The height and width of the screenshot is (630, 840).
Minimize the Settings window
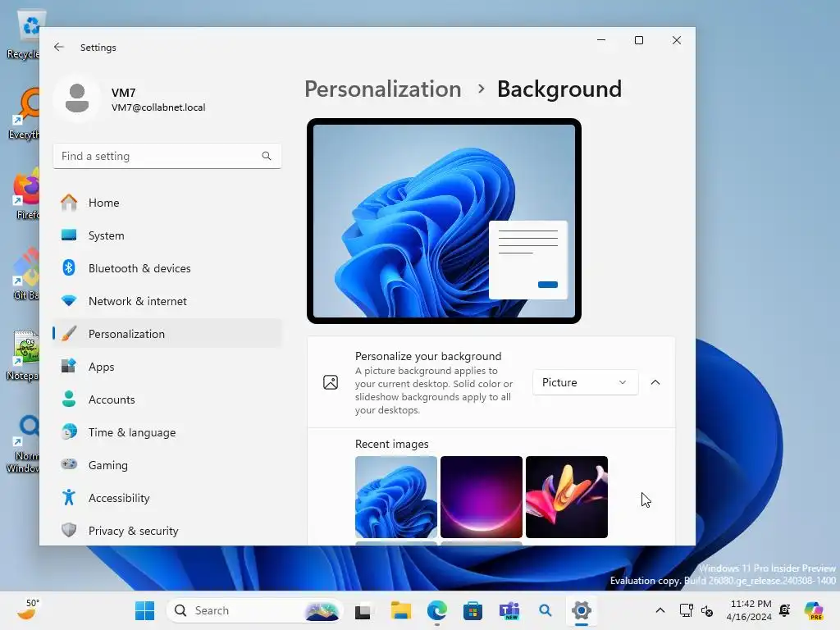pos(601,40)
